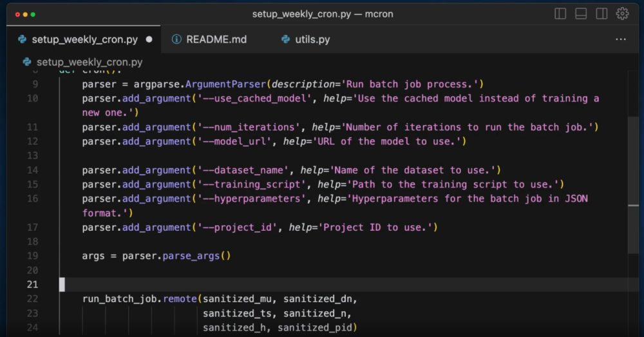Click line number 11 in gutter
The width and height of the screenshot is (644, 337).
32,128
